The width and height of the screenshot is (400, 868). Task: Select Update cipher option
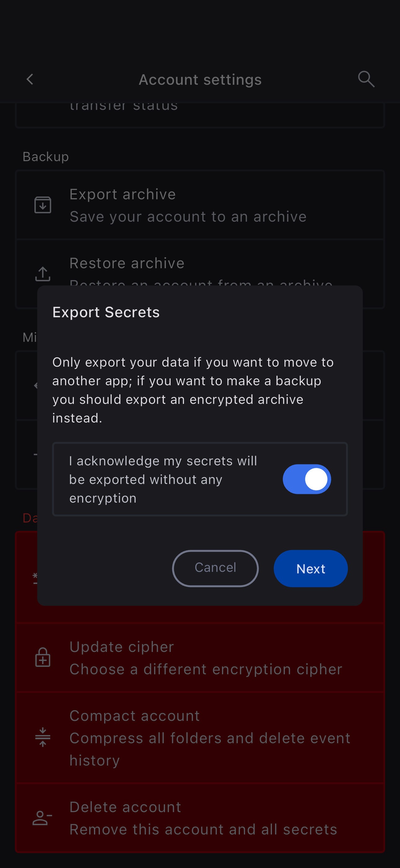point(200,658)
